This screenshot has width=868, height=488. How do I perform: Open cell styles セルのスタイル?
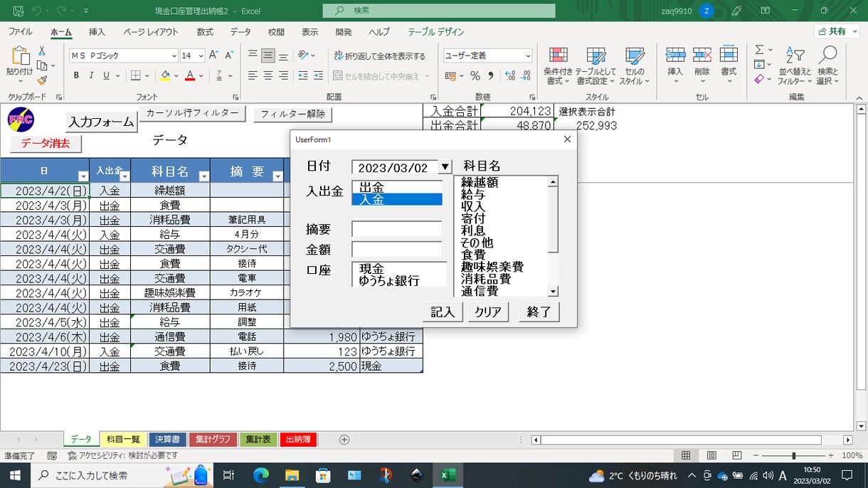click(634, 66)
